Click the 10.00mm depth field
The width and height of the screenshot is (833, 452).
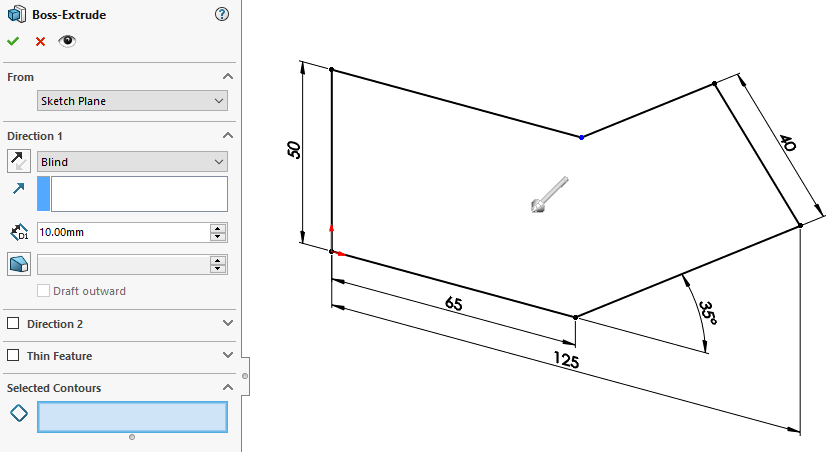click(x=123, y=232)
